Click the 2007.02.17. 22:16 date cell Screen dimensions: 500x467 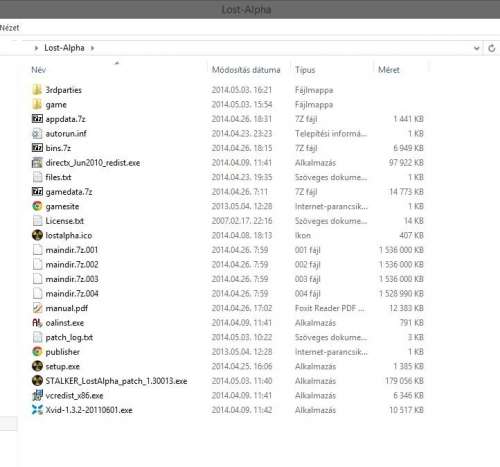click(242, 221)
